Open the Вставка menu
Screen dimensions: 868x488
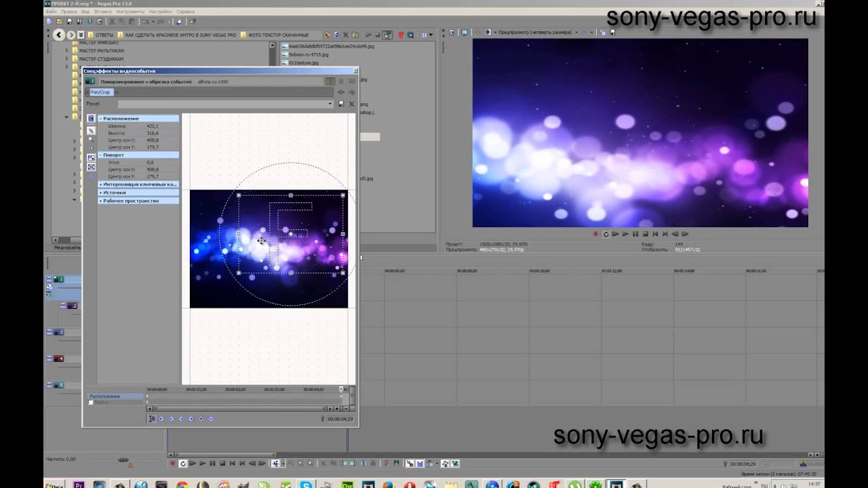(103, 12)
